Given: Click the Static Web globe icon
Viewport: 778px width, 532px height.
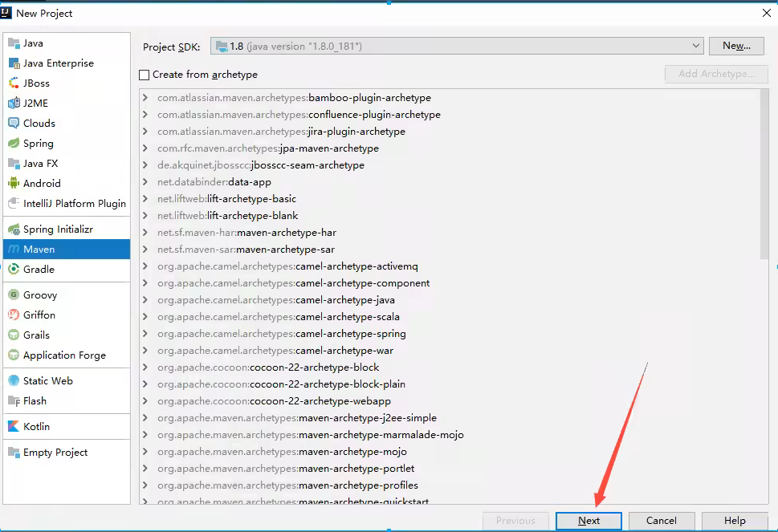Looking at the screenshot, I should 14,381.
